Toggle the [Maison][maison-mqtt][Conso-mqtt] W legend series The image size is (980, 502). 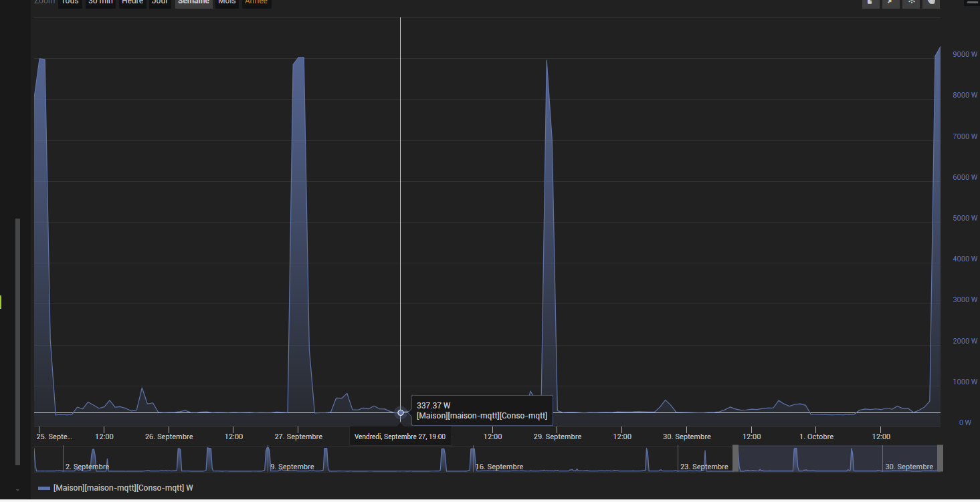[x=123, y=488]
